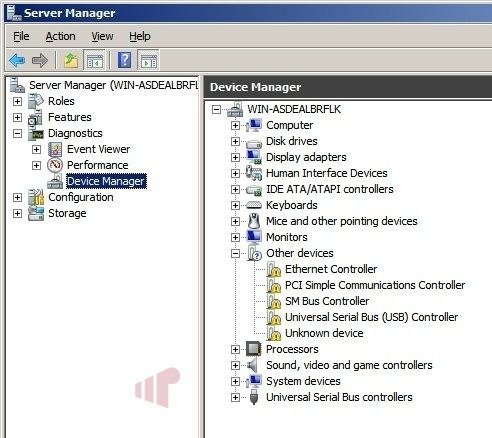
Task: Select the Unknown device entry
Action: pyautogui.click(x=324, y=333)
